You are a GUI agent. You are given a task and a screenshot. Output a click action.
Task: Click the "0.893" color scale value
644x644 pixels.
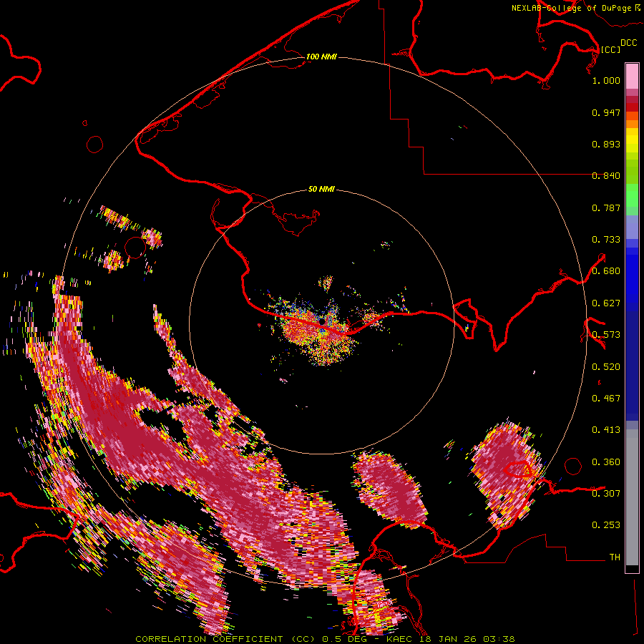click(x=606, y=144)
